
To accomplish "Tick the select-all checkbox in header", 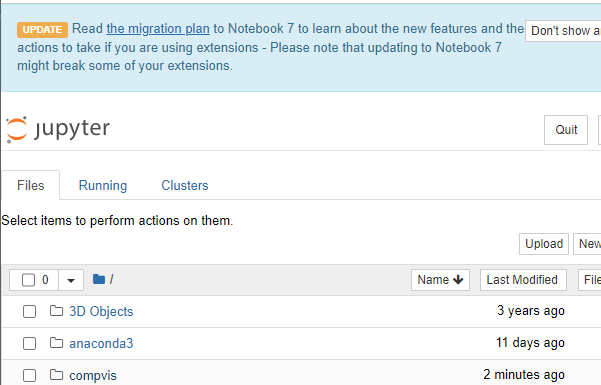I will [28, 280].
